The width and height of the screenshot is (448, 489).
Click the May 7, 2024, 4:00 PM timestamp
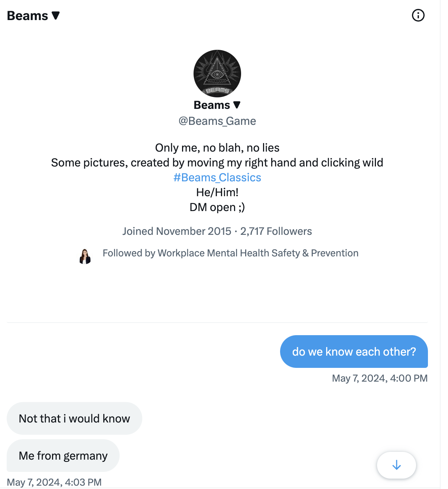tap(380, 378)
